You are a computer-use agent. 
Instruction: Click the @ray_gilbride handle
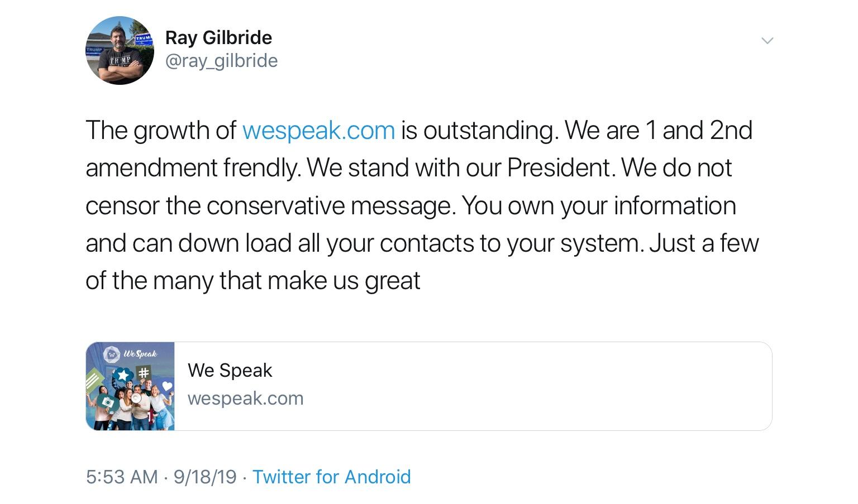pyautogui.click(x=221, y=61)
